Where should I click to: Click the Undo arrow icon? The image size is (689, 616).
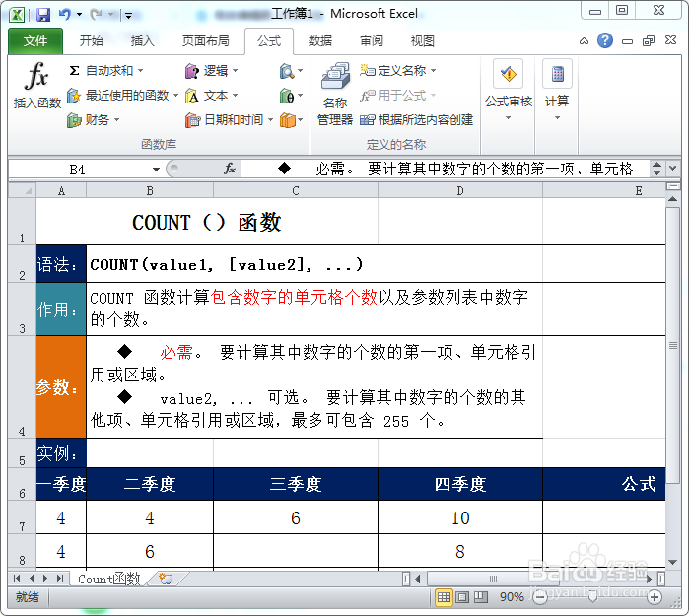[x=64, y=15]
